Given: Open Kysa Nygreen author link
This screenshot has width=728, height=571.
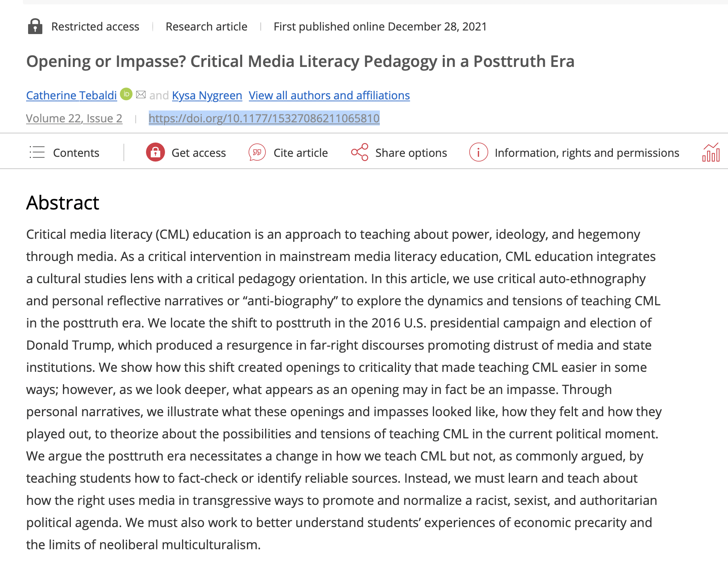Looking at the screenshot, I should pyautogui.click(x=207, y=95).
